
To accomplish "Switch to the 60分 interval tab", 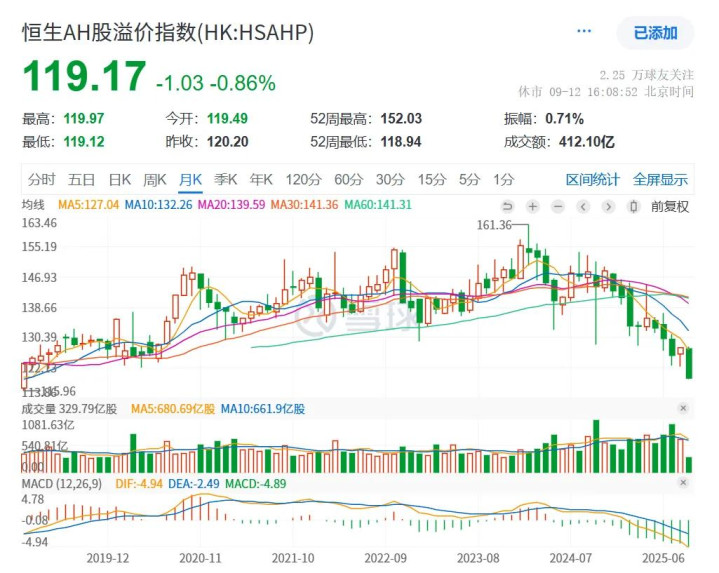I will tap(348, 179).
